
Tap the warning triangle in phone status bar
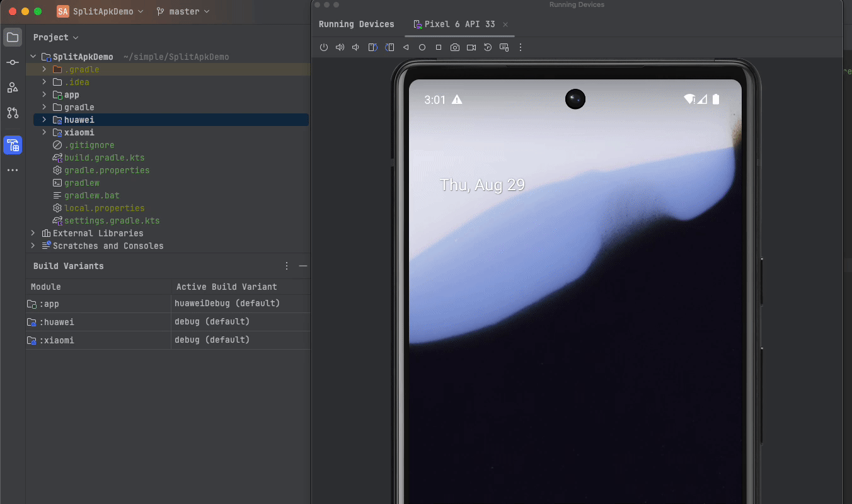(458, 100)
